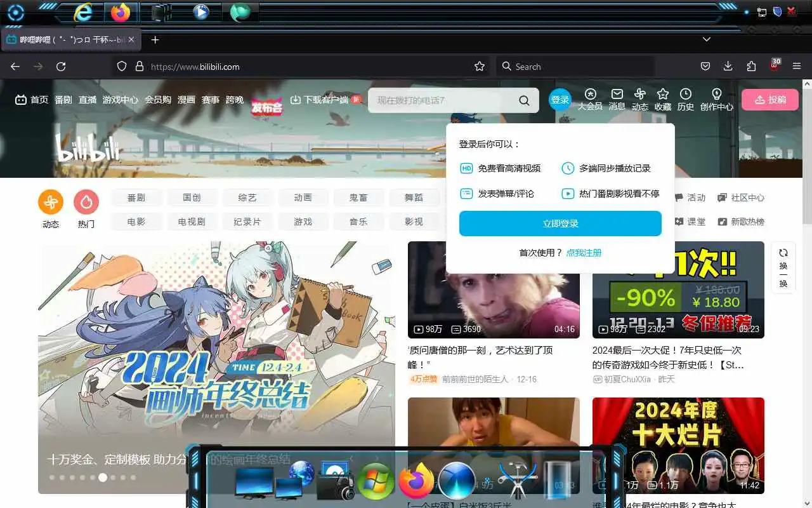Click the round 登录 avatar button
The width and height of the screenshot is (812, 508).
pos(560,100)
